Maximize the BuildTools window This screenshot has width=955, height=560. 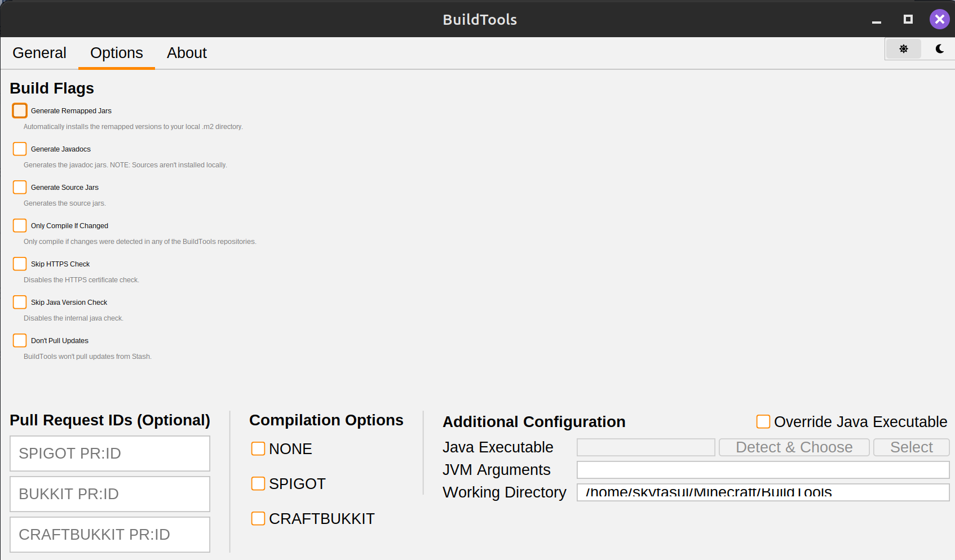point(908,20)
